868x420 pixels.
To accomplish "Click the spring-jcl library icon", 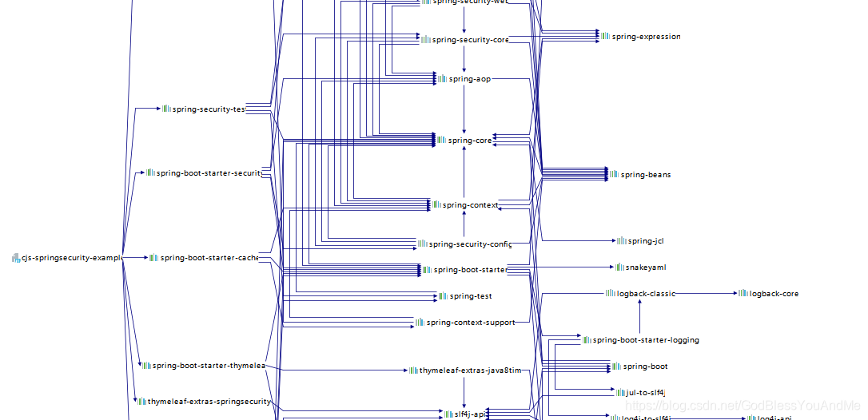I will pyautogui.click(x=622, y=240).
